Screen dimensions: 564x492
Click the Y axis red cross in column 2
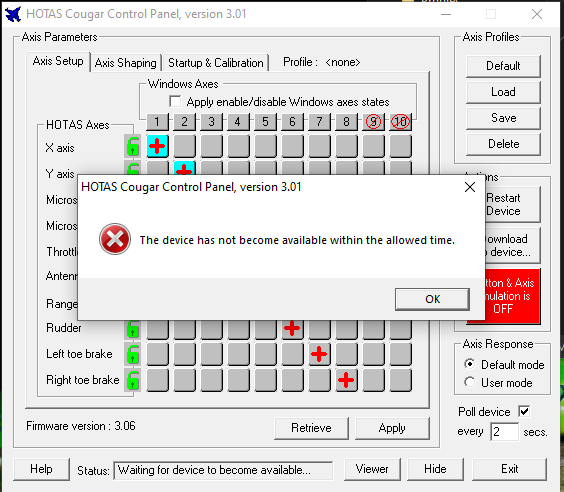[x=184, y=168]
